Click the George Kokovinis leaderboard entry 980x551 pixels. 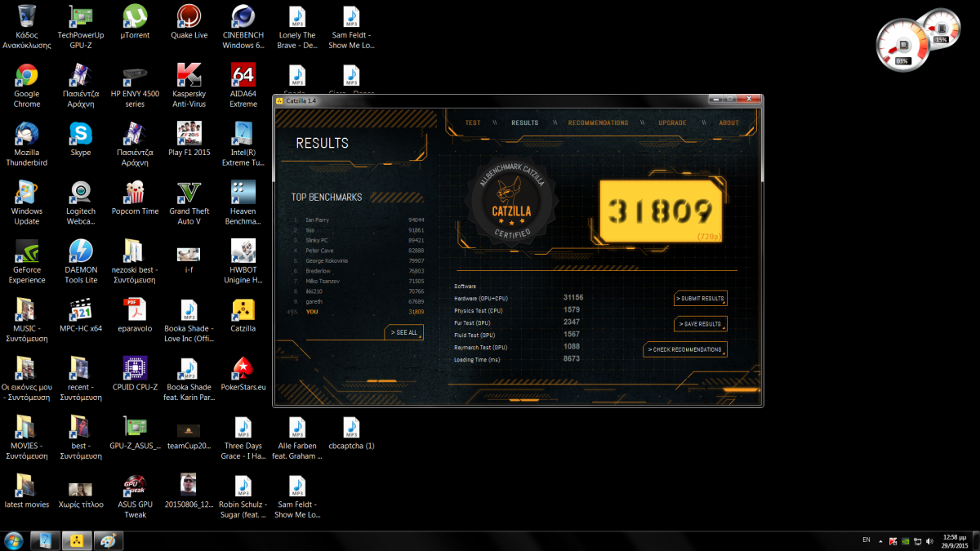pyautogui.click(x=359, y=260)
